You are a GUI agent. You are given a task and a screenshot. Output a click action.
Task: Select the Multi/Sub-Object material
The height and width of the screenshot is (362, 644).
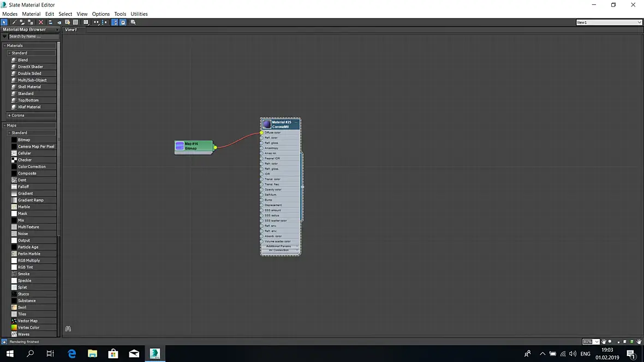click(x=33, y=80)
